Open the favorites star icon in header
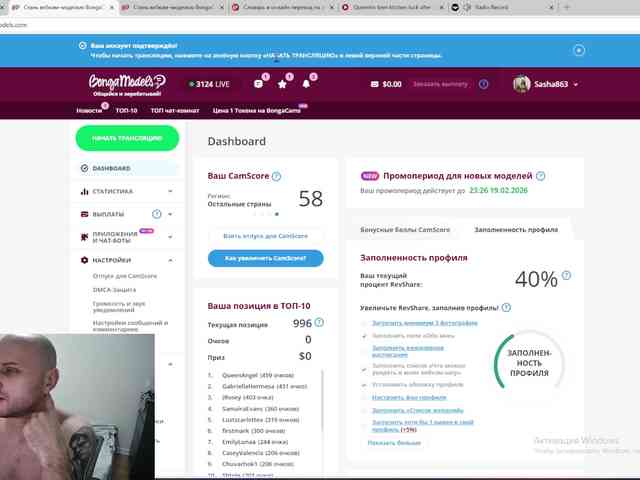This screenshot has width=640, height=480. coord(282,84)
